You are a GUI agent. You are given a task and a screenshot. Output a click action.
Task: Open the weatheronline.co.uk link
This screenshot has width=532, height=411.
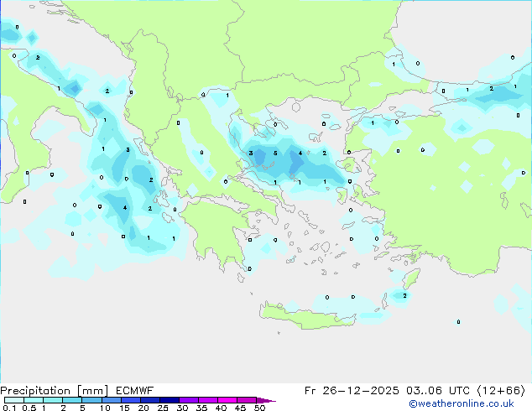click(462, 403)
